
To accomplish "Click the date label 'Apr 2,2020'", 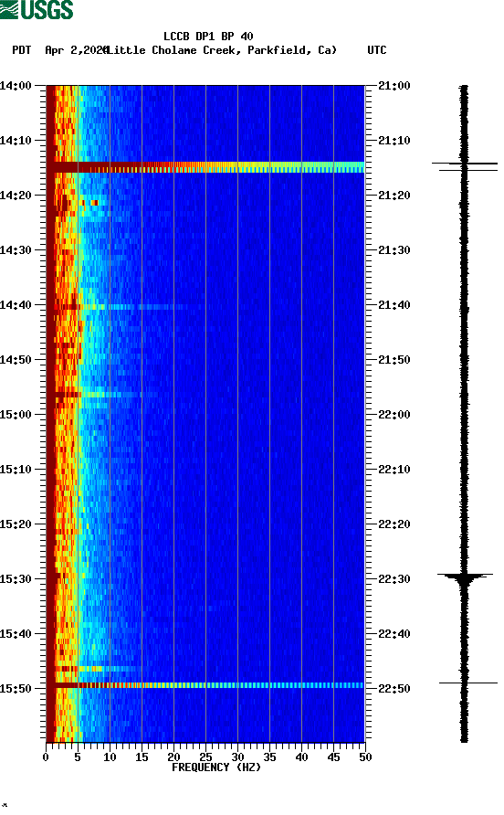I will (x=77, y=50).
